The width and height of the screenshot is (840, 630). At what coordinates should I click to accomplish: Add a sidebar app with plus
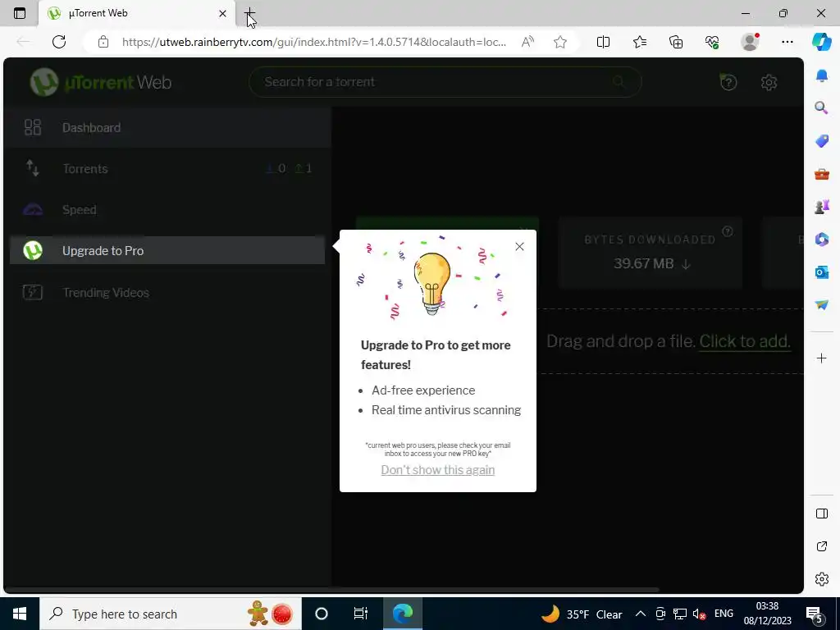[822, 358]
